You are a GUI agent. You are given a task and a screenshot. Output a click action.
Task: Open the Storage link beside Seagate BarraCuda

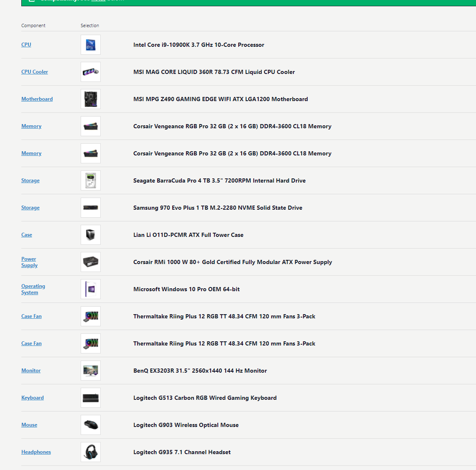click(31, 180)
